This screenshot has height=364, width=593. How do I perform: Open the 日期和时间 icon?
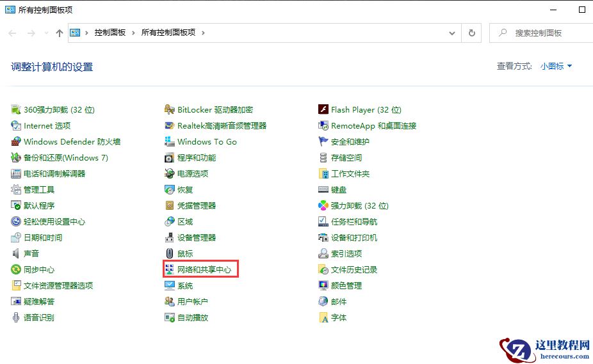coord(16,237)
